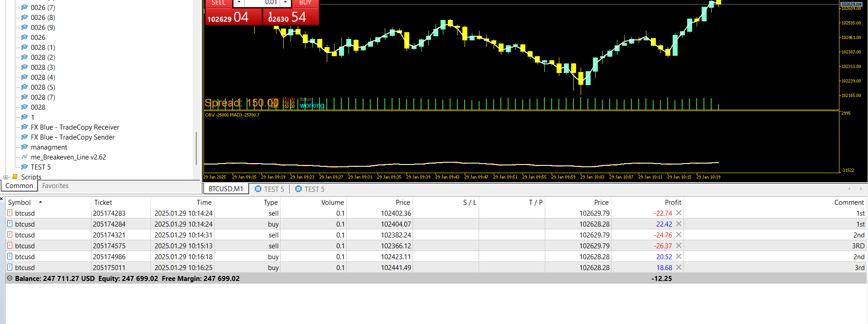The image size is (868, 324).
Task: Close the sell position with ticket 205174283
Action: (x=679, y=213)
